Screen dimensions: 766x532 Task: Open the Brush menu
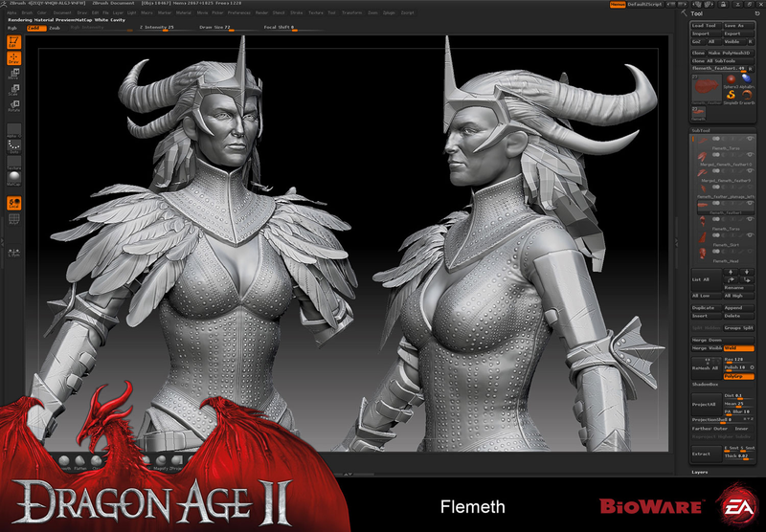[x=28, y=12]
